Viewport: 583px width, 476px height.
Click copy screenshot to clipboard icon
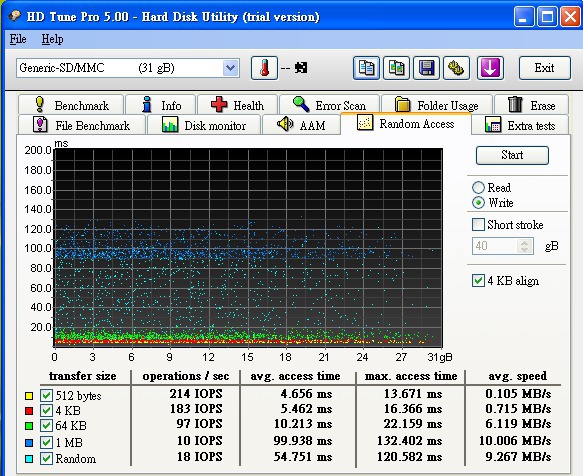click(x=396, y=68)
